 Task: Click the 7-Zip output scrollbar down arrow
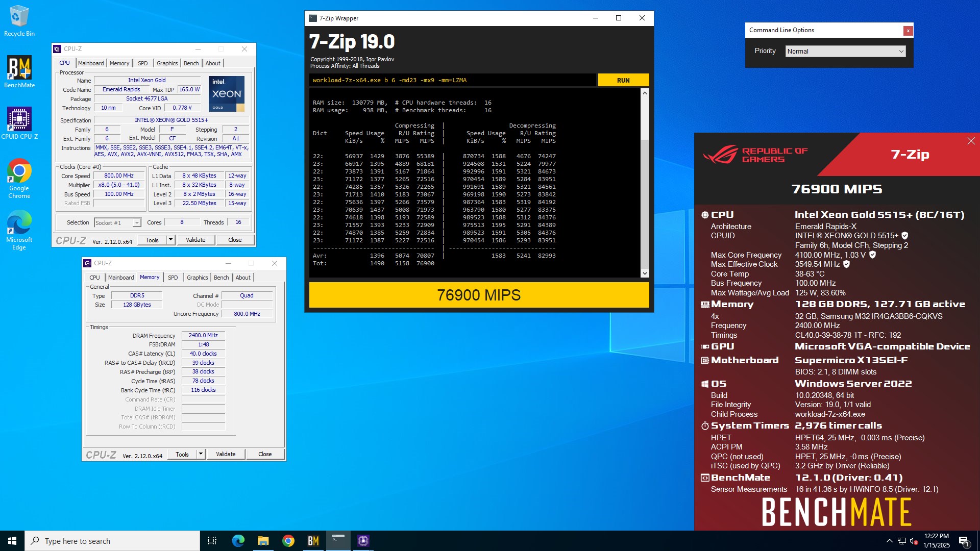pos(645,273)
